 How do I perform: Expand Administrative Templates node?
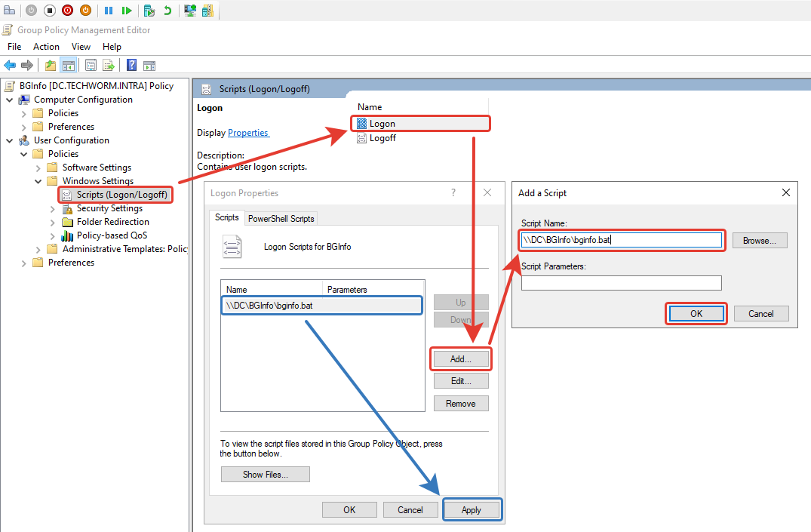(x=38, y=249)
